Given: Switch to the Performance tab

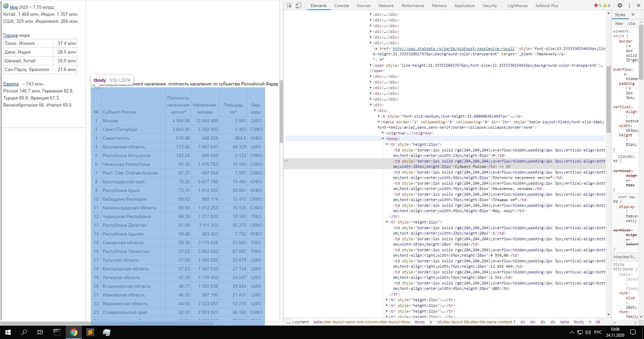Looking at the screenshot, I should (x=413, y=6).
